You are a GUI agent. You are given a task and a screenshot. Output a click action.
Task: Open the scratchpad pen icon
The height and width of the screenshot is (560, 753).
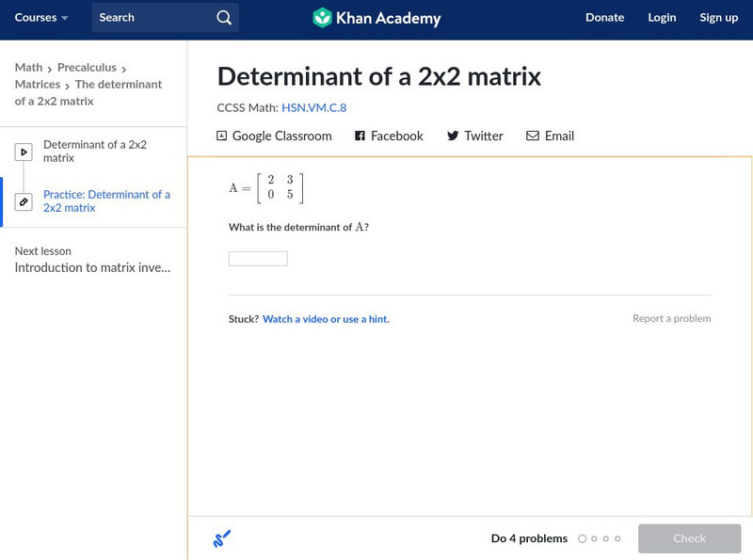click(x=220, y=537)
